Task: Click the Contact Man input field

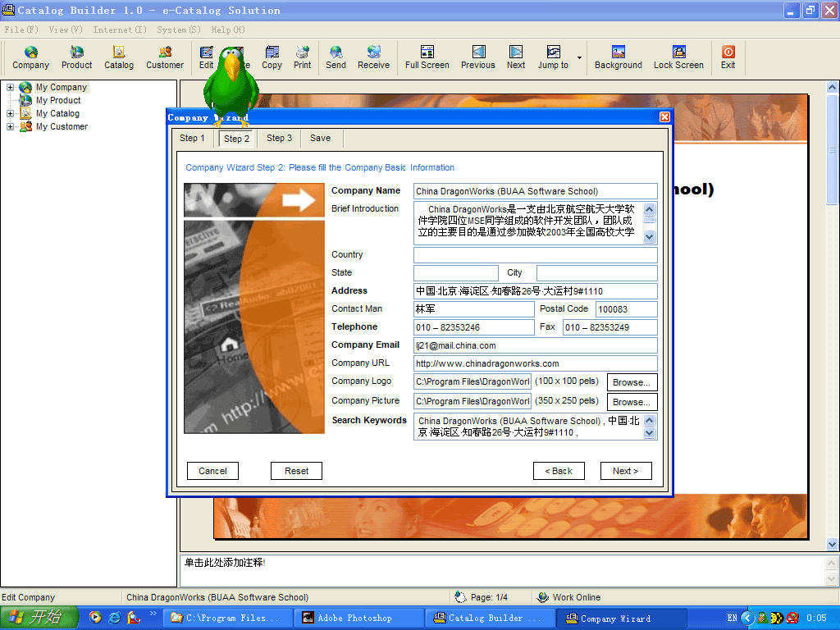Action: pos(473,309)
